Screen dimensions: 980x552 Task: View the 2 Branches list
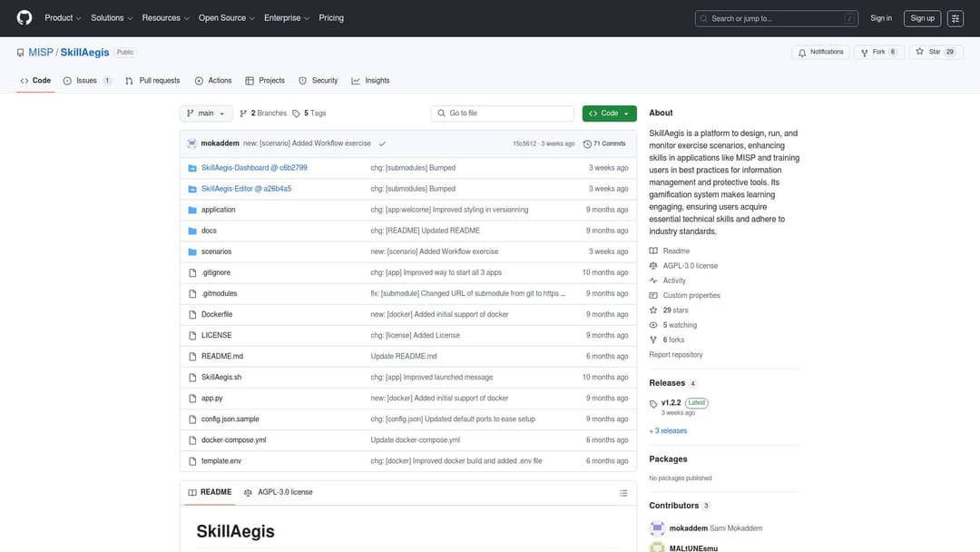[x=263, y=113]
